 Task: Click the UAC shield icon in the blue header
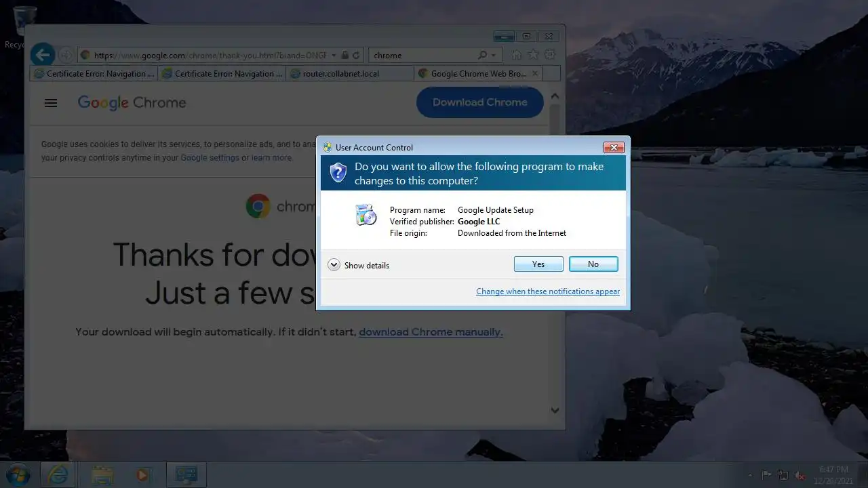pos(338,172)
